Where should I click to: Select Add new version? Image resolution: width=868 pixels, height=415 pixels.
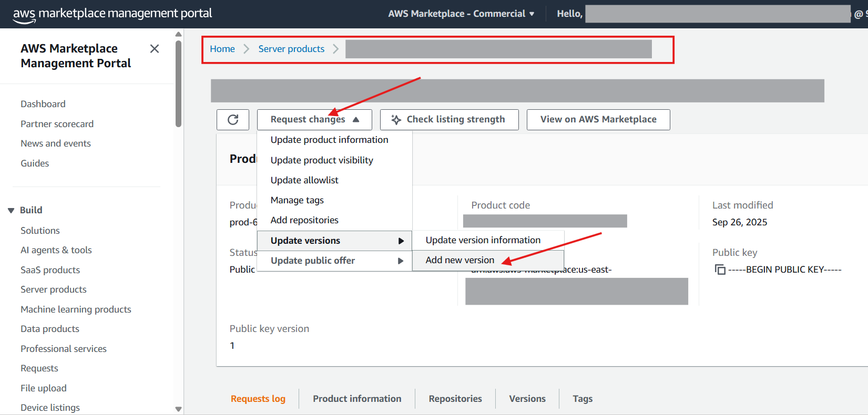tap(488, 260)
